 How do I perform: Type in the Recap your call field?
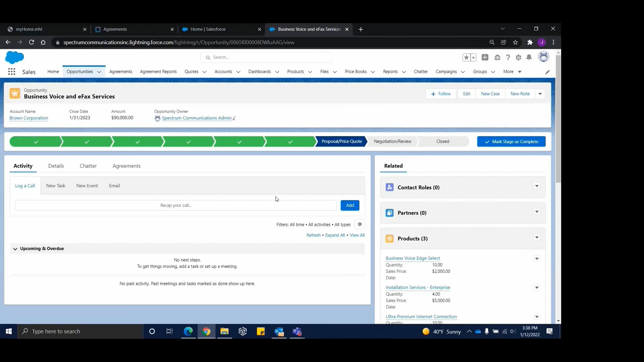(176, 205)
